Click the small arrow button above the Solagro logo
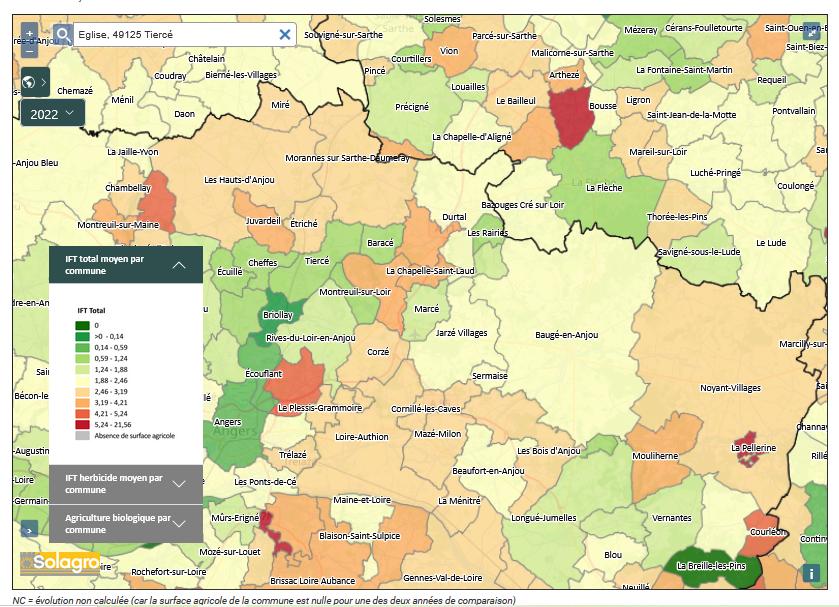Screen dimensions: 839x607 pyautogui.click(x=29, y=529)
